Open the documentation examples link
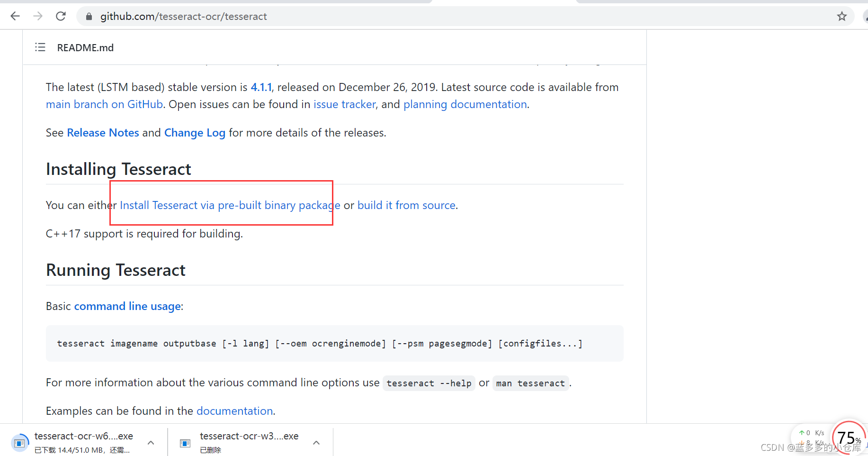Viewport: 868px width, 456px height. click(x=235, y=411)
